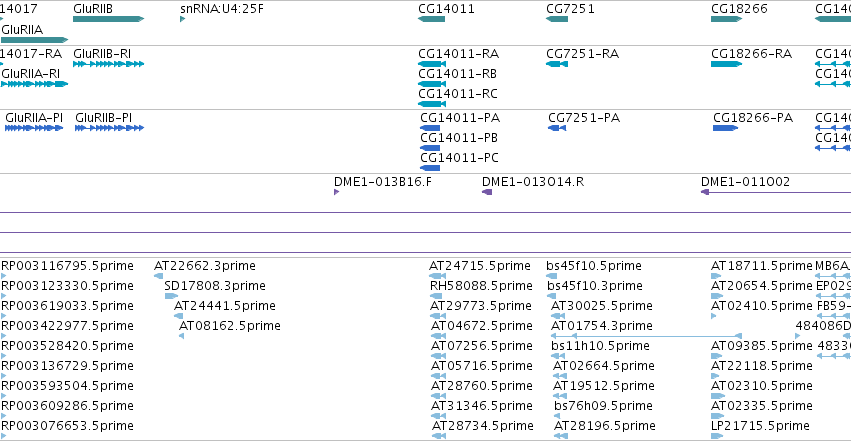Select the CG14011 gene arrow
Viewport: 851px width, 441px height.
(431, 19)
